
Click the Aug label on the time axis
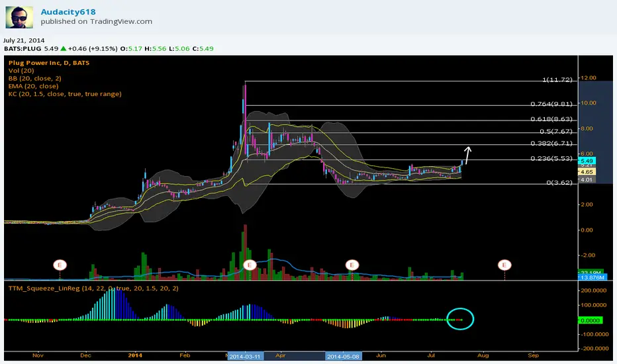click(483, 355)
